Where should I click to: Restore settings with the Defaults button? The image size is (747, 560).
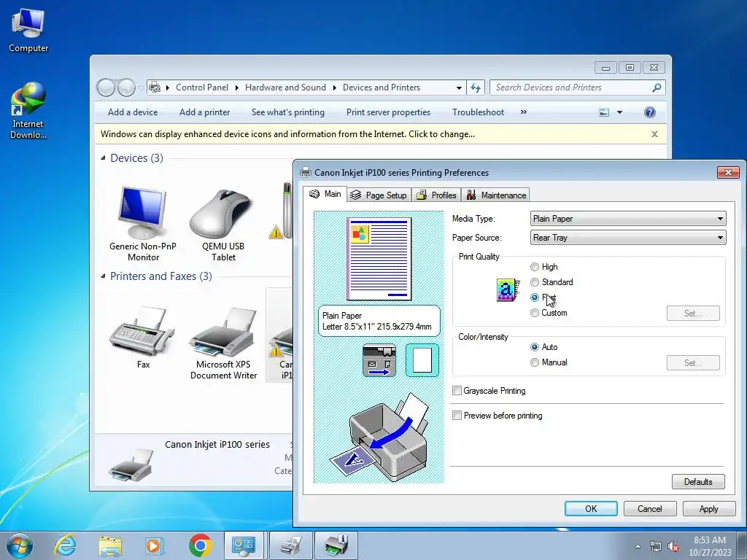(698, 481)
